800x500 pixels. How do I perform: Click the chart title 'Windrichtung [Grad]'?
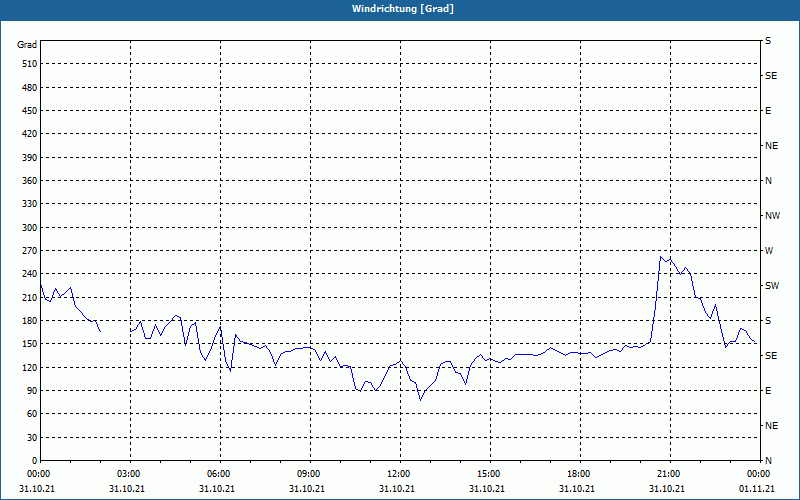(403, 9)
